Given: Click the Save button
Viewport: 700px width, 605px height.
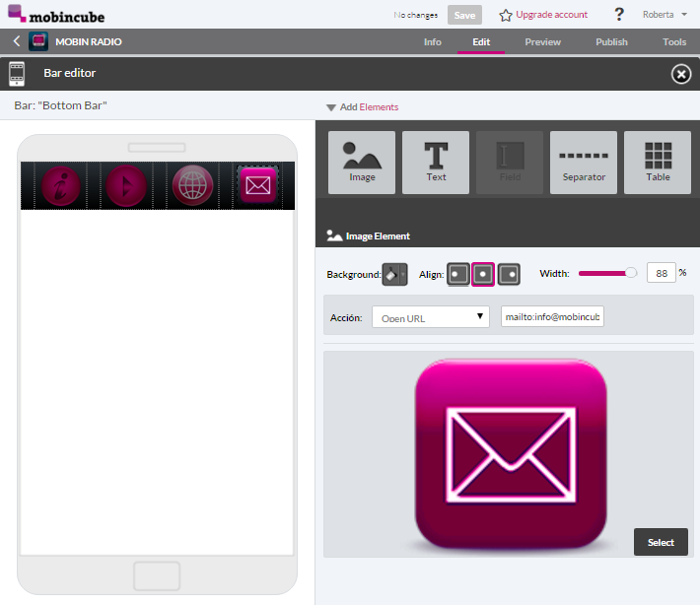Looking at the screenshot, I should (x=464, y=15).
